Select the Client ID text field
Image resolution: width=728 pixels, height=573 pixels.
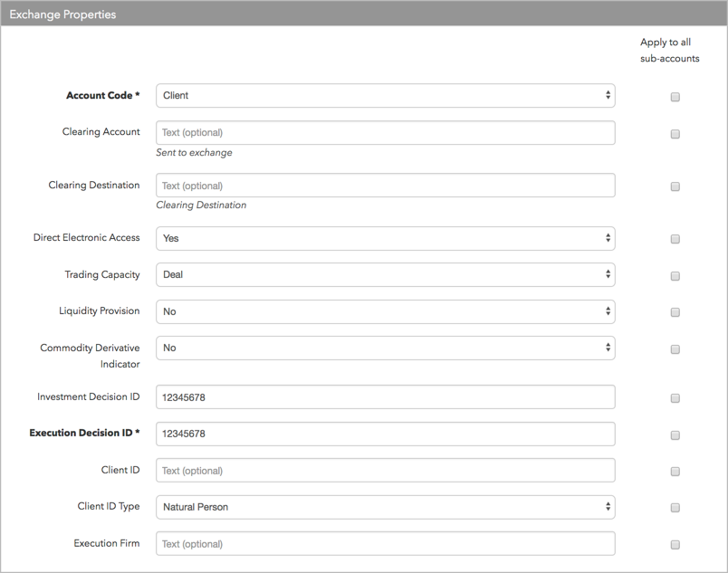[x=386, y=471]
